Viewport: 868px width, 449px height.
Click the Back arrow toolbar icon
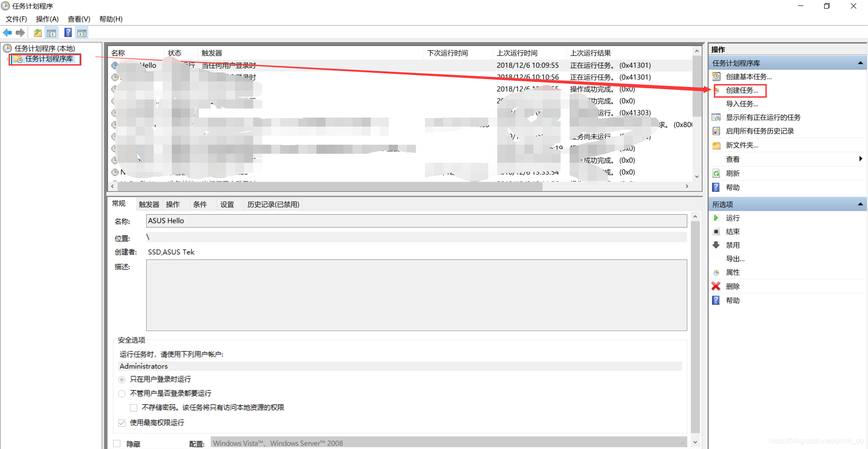click(7, 33)
